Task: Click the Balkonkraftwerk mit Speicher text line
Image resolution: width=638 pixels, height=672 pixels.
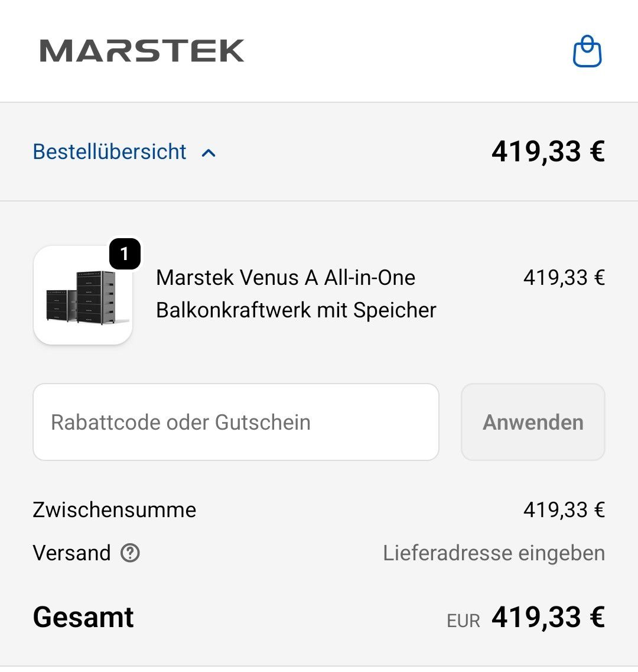Action: tap(296, 310)
